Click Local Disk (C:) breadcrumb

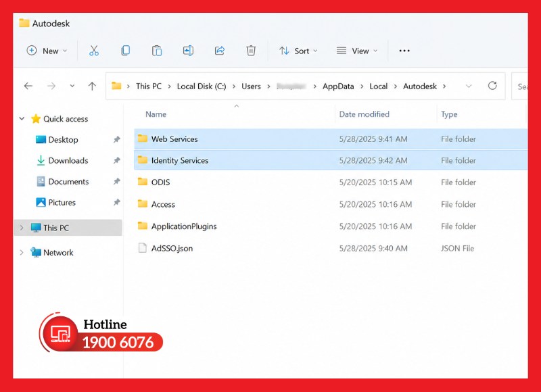202,87
